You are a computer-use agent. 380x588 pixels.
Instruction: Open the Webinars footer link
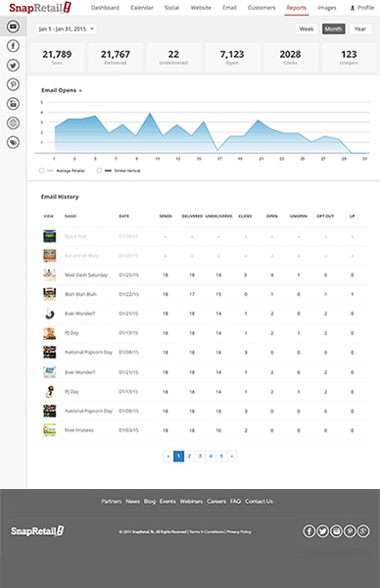(191, 502)
